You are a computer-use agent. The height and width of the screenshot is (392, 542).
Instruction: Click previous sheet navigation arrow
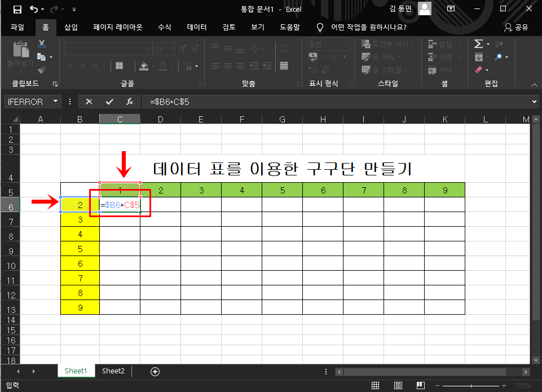click(x=18, y=372)
